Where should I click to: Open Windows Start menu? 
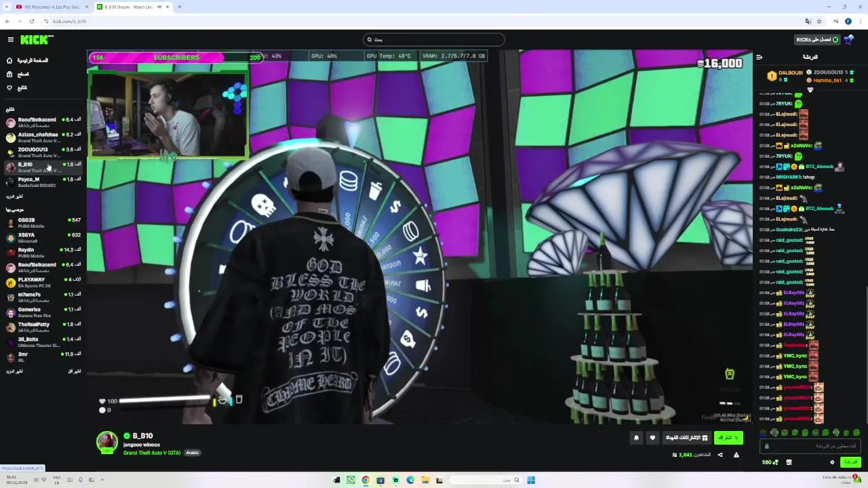point(531,480)
